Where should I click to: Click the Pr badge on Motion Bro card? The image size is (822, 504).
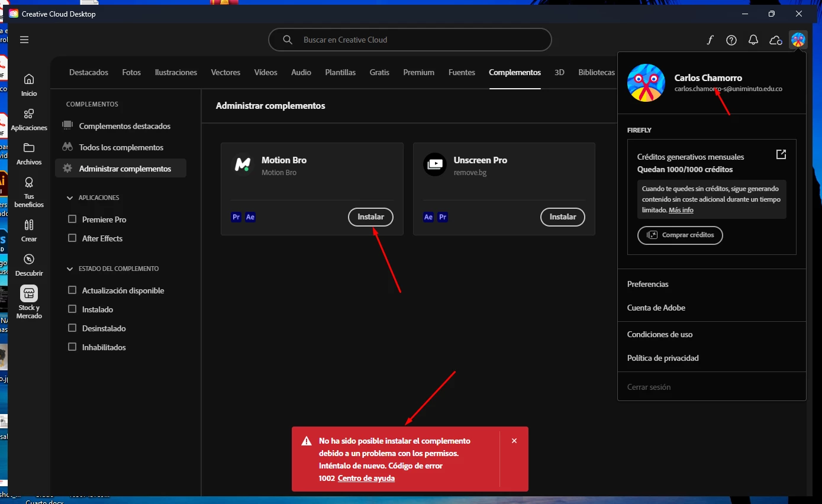pyautogui.click(x=236, y=217)
